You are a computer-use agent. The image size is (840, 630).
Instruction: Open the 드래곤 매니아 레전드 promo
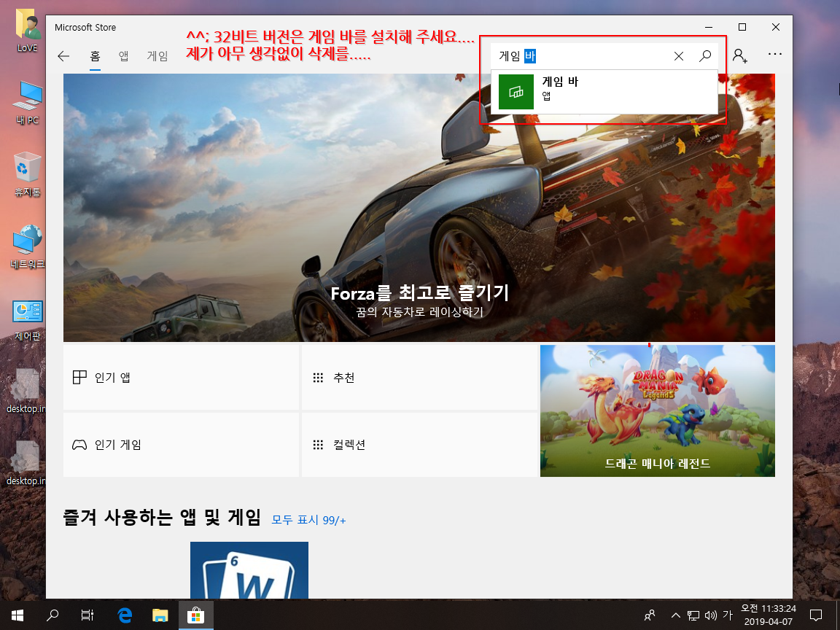tap(657, 411)
